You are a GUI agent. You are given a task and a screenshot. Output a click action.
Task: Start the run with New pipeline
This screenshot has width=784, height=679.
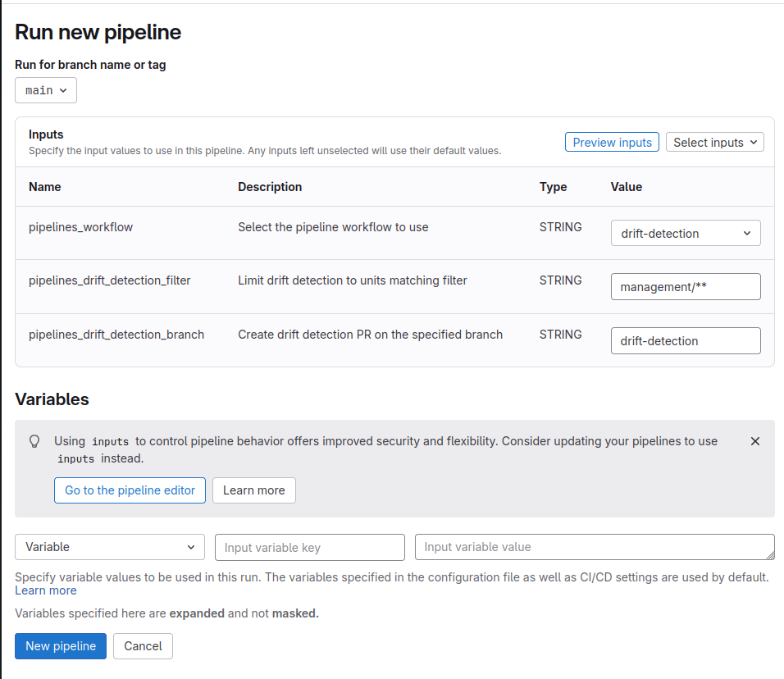61,646
